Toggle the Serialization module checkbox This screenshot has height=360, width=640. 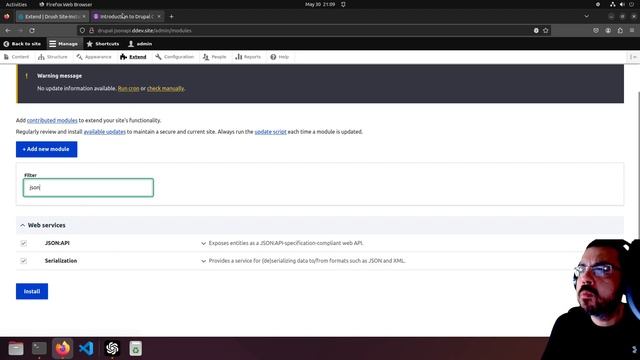pos(24,261)
